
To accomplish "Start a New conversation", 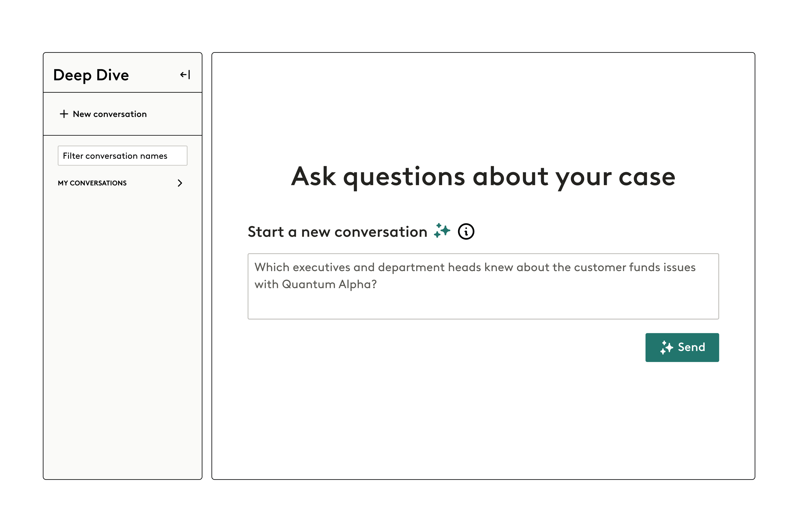I will point(103,114).
